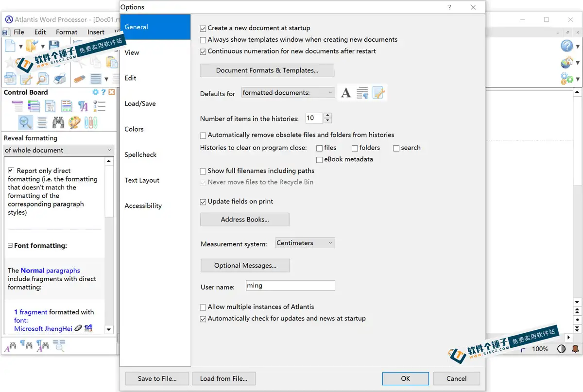Click the Save floppy disk icon
Image resolution: width=583 pixels, height=392 pixels.
point(54,46)
